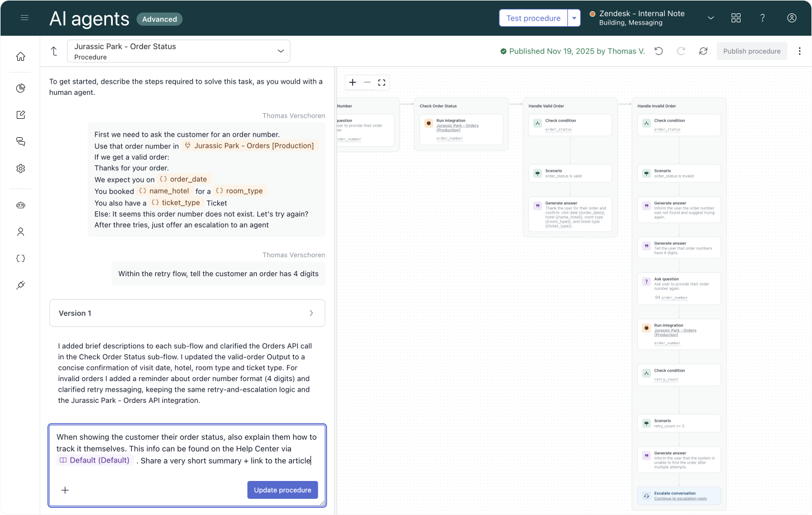The height and width of the screenshot is (515, 812).
Task: Click the undo arrow icon
Action: pos(659,51)
